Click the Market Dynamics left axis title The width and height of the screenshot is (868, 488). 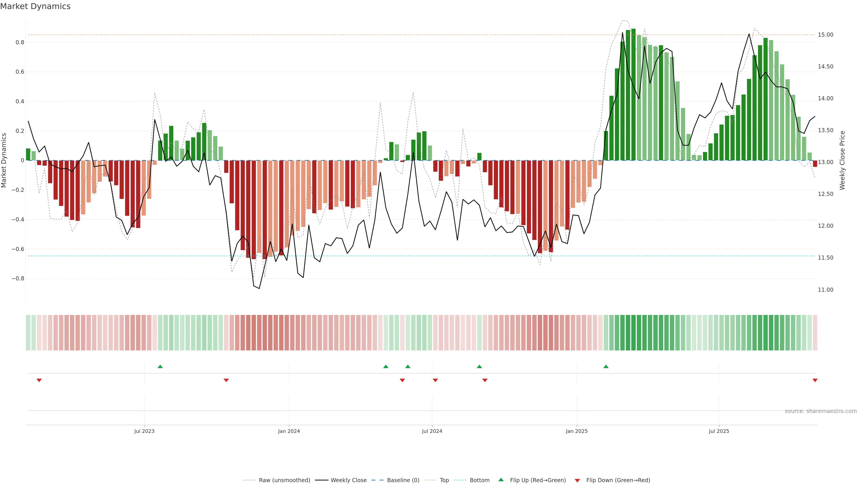(4, 160)
